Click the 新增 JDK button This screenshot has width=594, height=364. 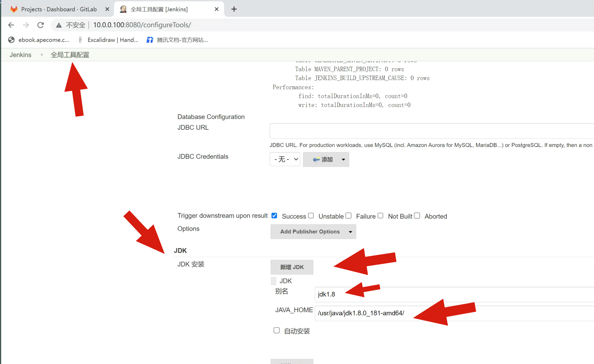(292, 267)
